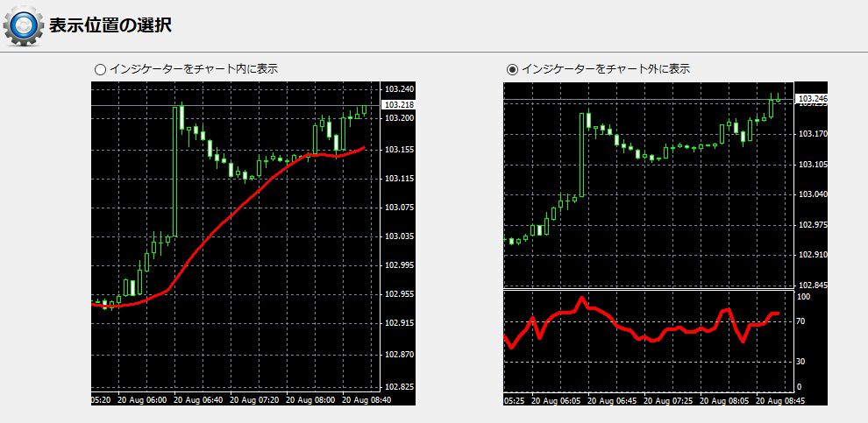Click the 103.218 current price tag
This screenshot has width=868, height=423.
399,105
